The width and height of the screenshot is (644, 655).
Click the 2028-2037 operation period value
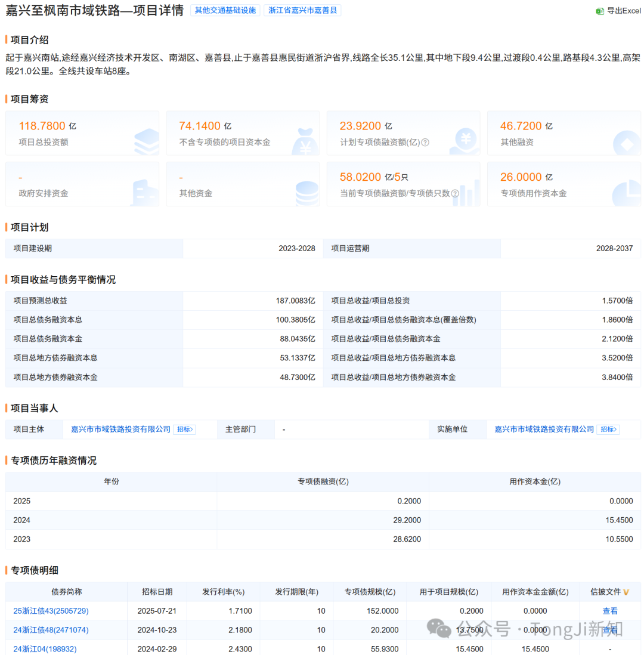coord(614,249)
